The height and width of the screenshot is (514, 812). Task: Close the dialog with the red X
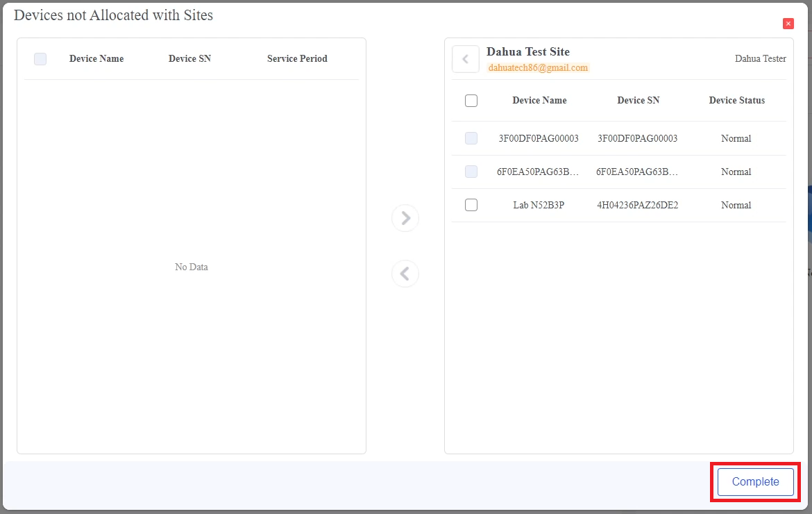coord(788,24)
